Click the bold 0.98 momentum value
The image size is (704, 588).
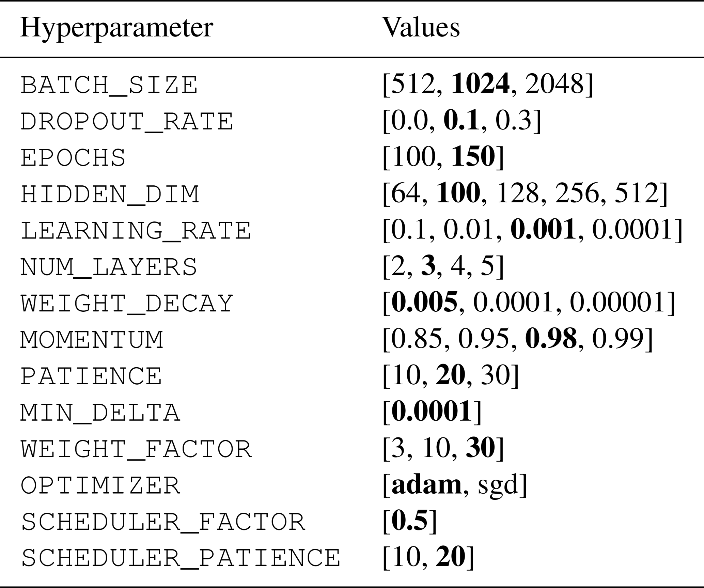pos(551,339)
